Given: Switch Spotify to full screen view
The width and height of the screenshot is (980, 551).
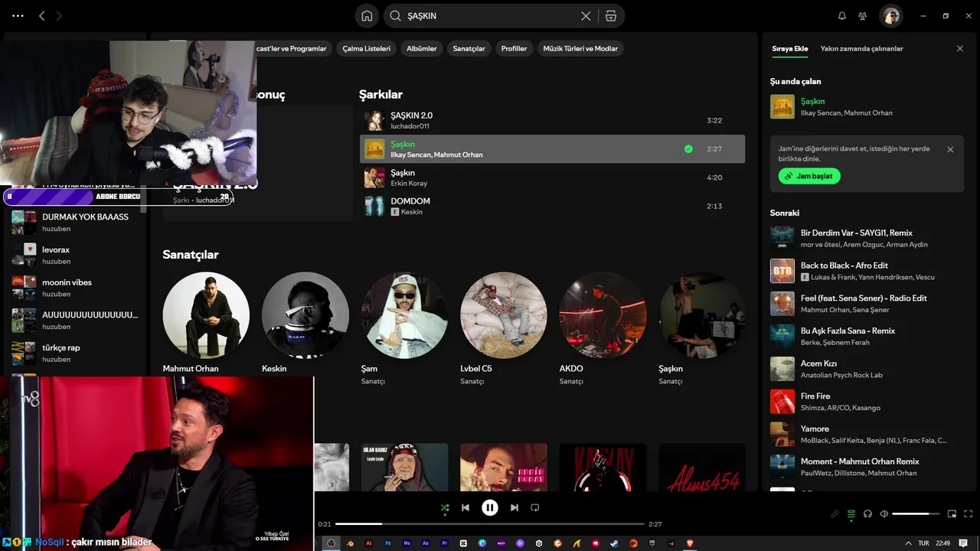Looking at the screenshot, I should click(969, 514).
